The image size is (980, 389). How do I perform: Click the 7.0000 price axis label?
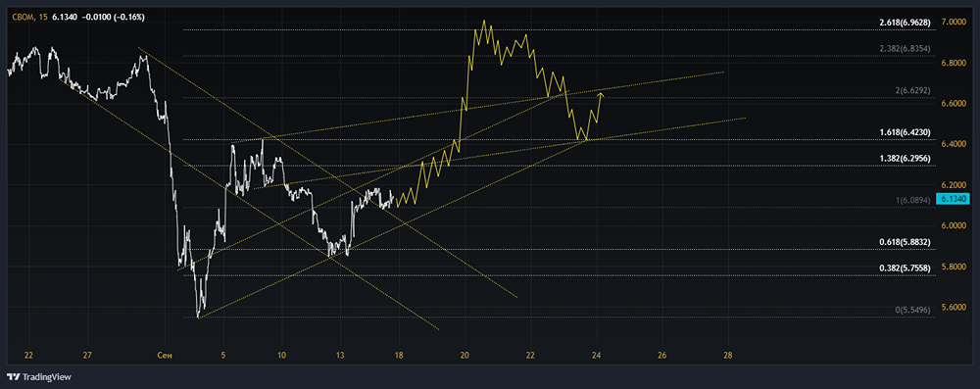(x=955, y=22)
